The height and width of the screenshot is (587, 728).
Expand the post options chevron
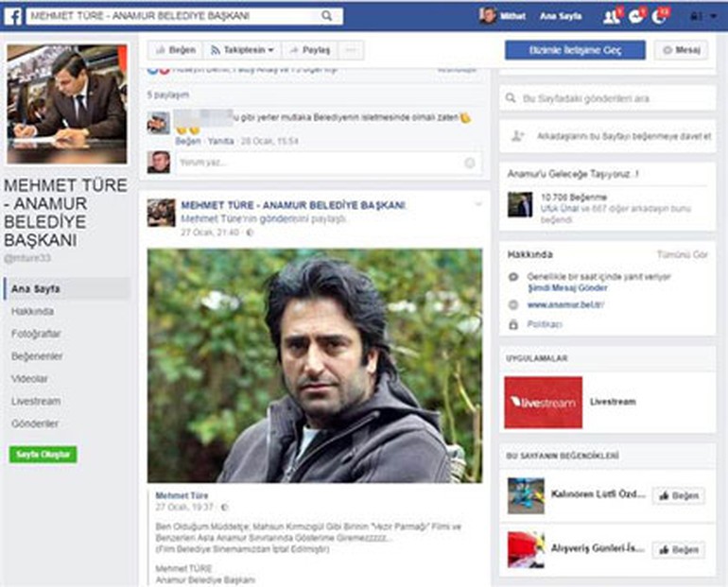click(478, 204)
